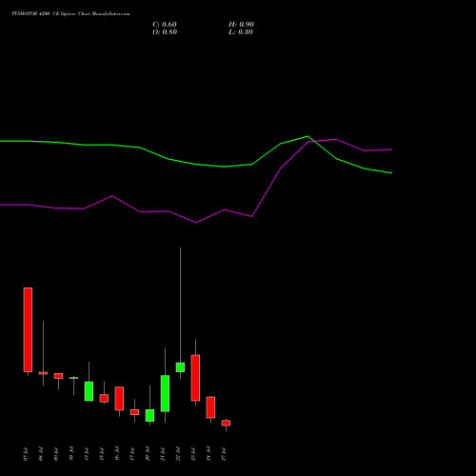This screenshot has width=476, height=476.
Task: Click the '10 Jul' date label
Action: coord(71,454)
